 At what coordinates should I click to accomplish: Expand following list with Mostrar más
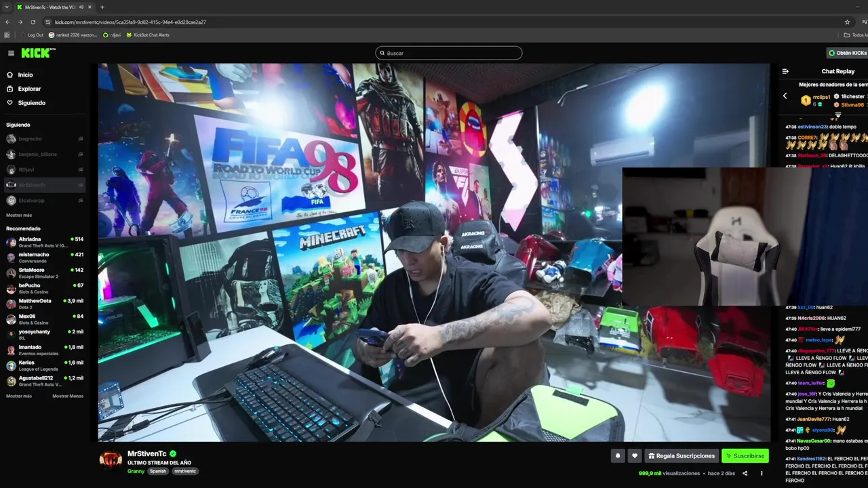click(x=19, y=215)
